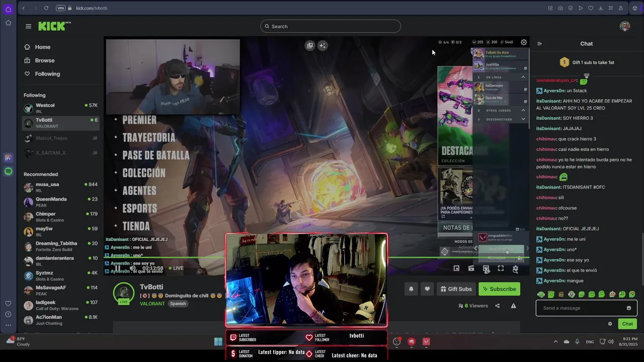This screenshot has width=644, height=362.
Task: Open taskbar volume speaker icon
Action: click(610, 341)
